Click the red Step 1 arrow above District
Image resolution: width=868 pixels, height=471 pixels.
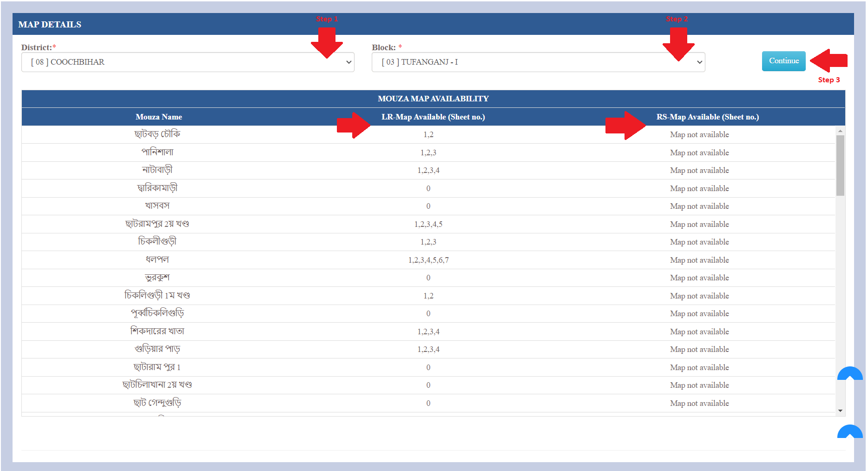(327, 42)
